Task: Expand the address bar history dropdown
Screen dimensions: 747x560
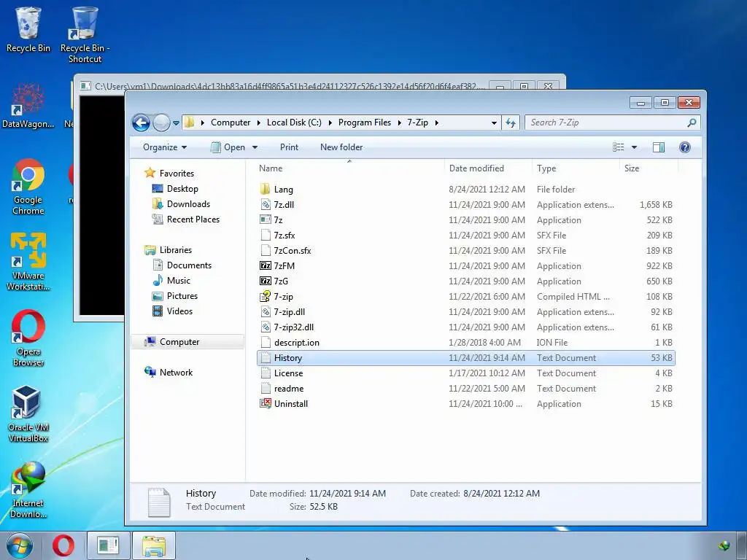Action: (494, 122)
